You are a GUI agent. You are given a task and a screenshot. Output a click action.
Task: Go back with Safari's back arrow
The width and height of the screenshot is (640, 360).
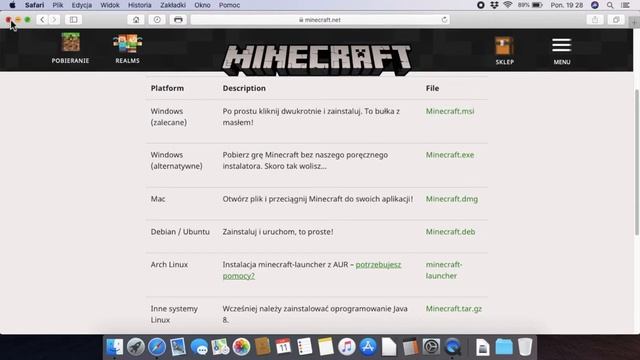point(42,20)
